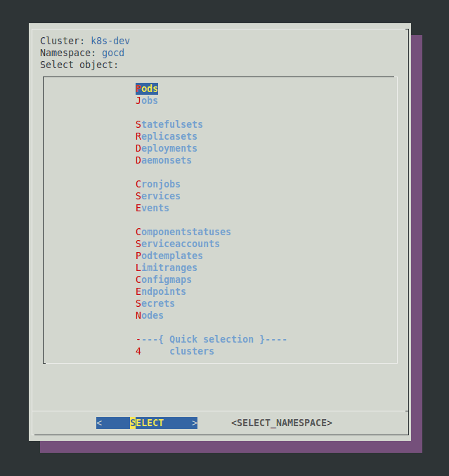Pick Limitranges object type
The image size is (449, 476).
tap(167, 268)
